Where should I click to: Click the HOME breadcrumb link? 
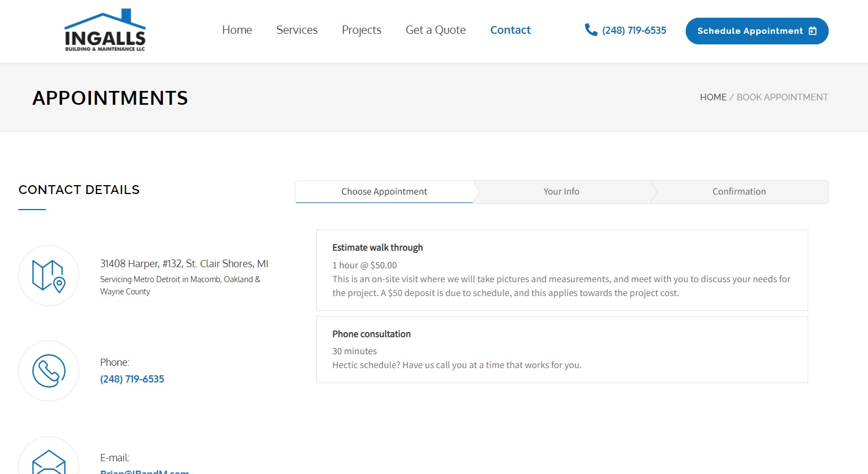point(713,97)
